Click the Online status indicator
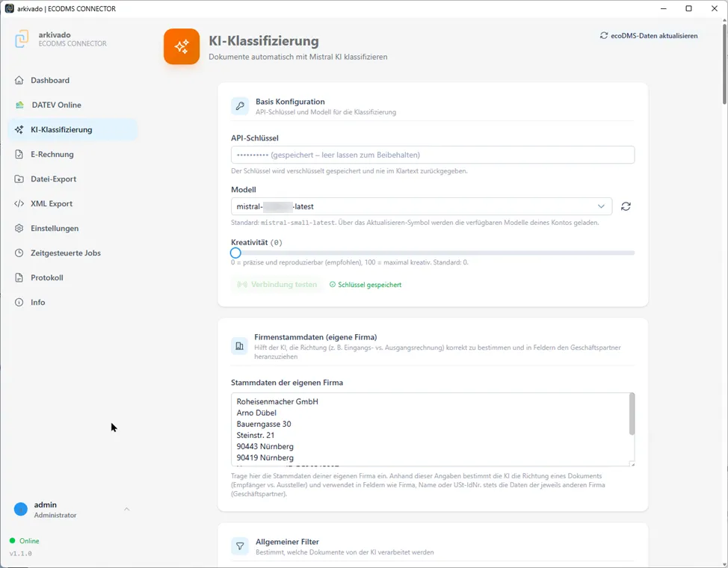 point(25,540)
